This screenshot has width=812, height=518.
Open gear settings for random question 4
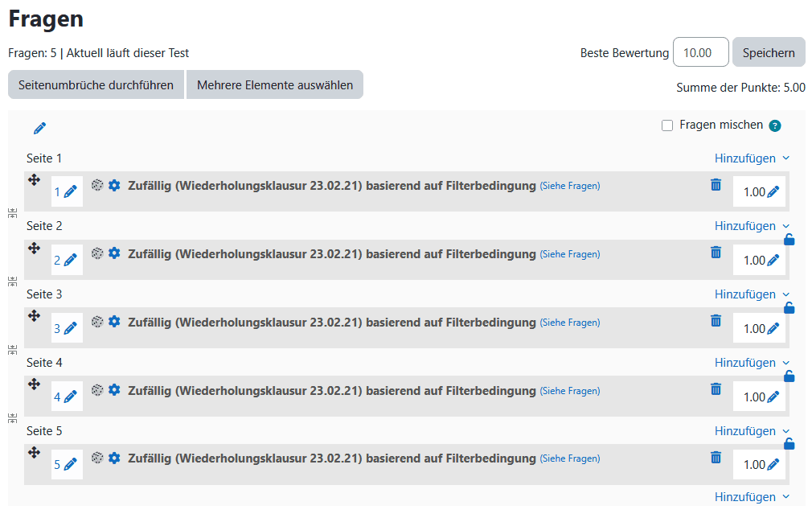pyautogui.click(x=114, y=390)
